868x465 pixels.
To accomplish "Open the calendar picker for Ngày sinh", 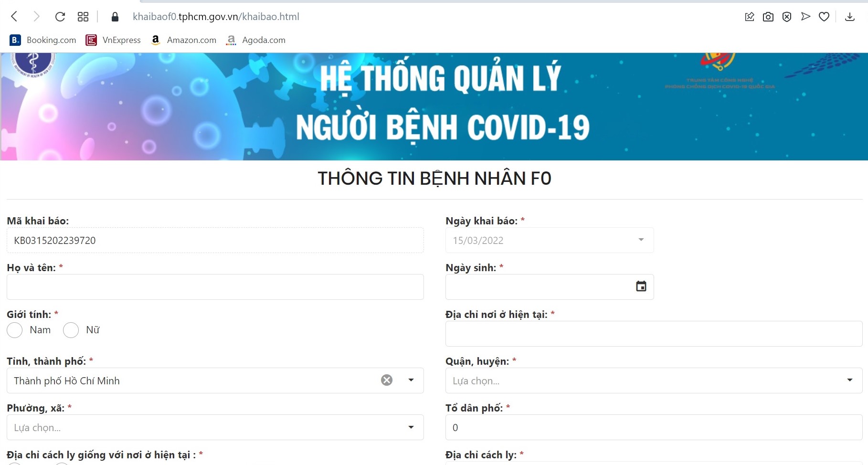I will [x=641, y=286].
